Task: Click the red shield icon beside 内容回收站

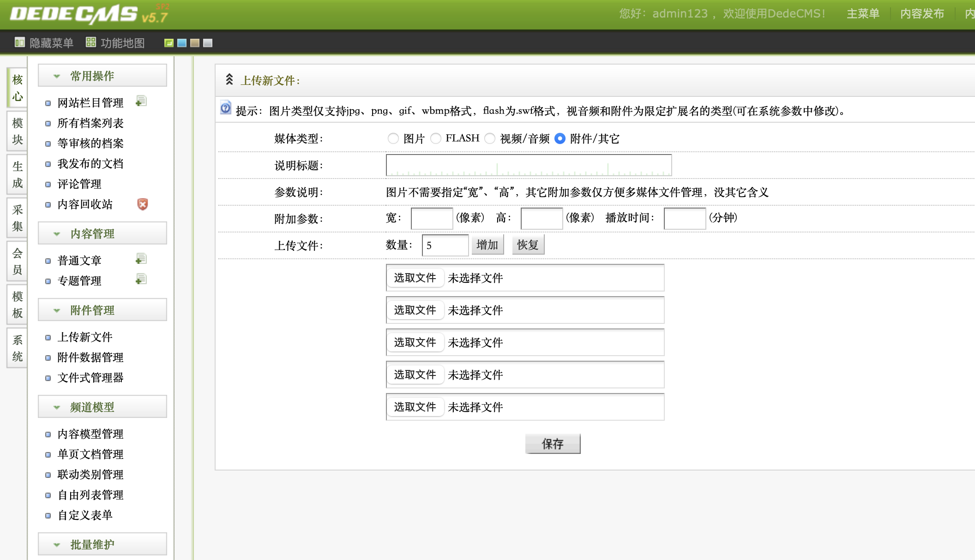Action: click(143, 204)
